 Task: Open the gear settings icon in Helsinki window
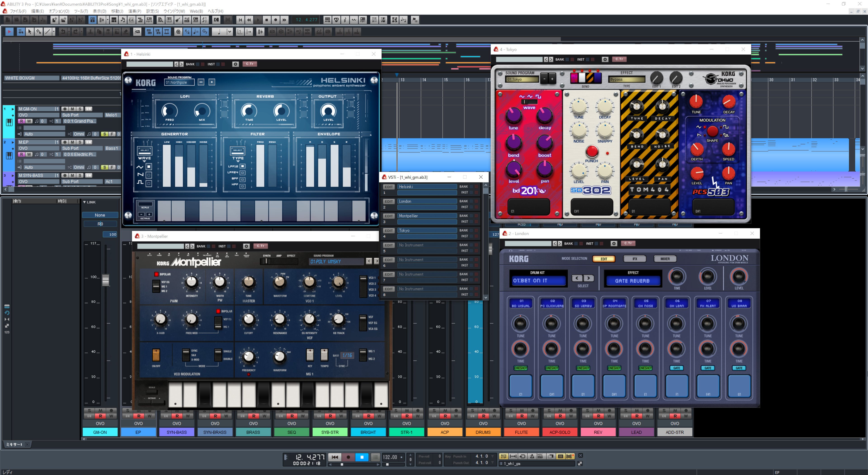[236, 64]
